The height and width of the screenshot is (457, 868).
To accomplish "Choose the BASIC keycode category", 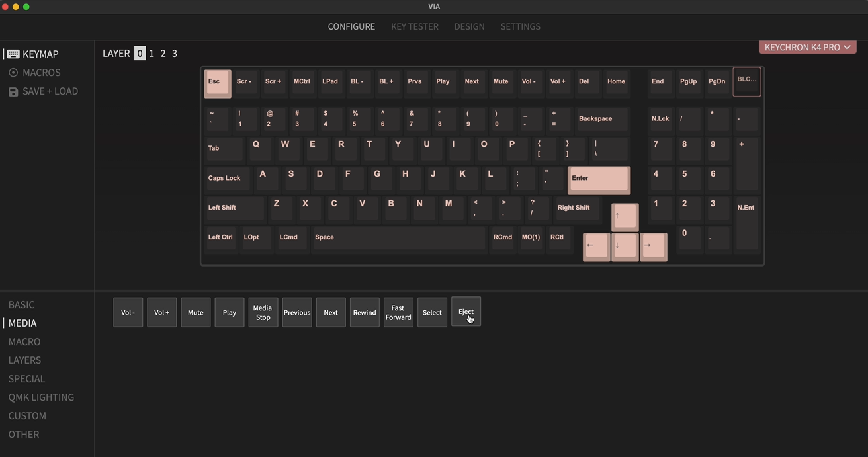I will tap(21, 305).
